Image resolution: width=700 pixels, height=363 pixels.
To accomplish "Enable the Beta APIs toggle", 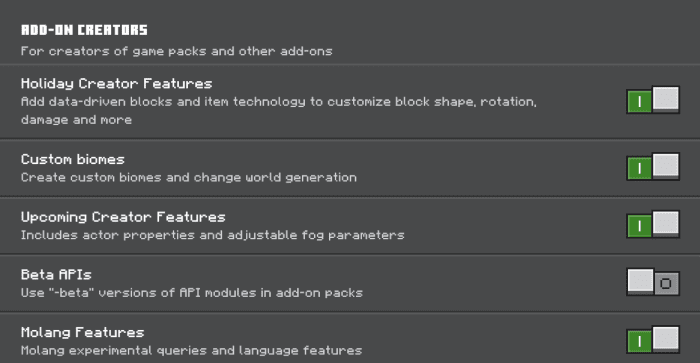I will (653, 282).
